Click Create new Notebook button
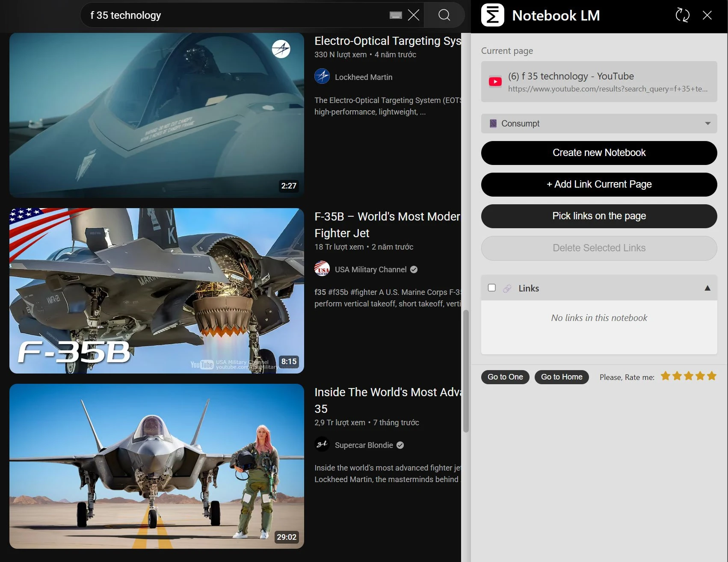The image size is (728, 562). pyautogui.click(x=599, y=153)
